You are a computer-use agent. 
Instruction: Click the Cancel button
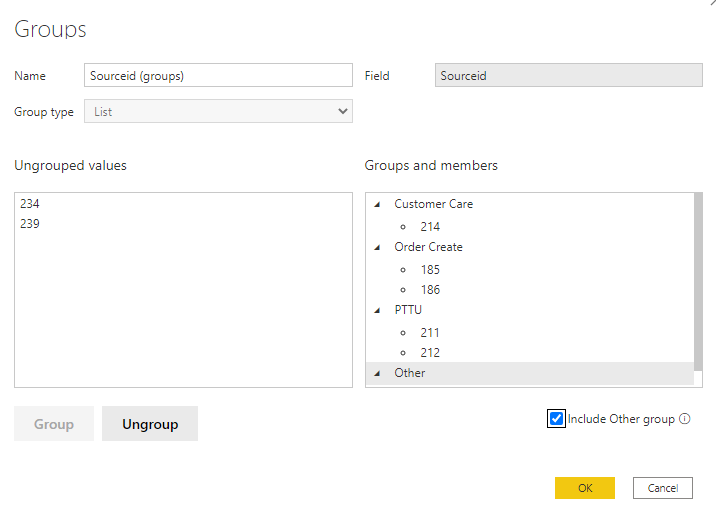(663, 488)
